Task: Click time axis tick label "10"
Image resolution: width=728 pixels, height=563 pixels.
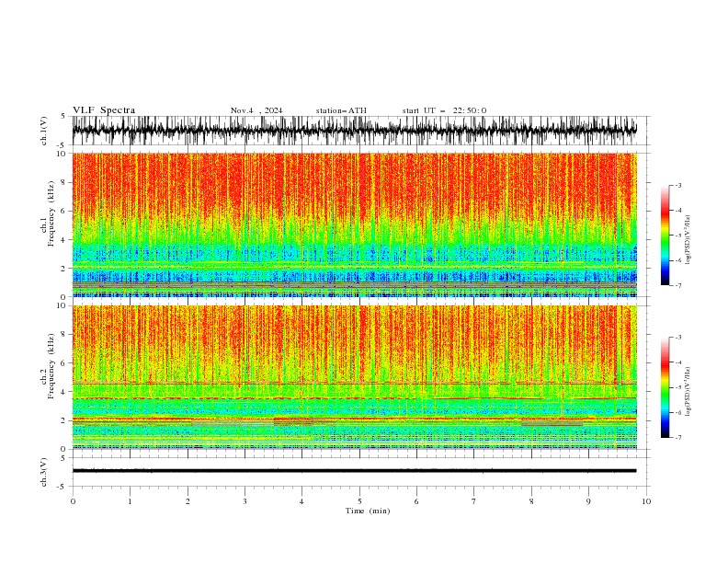Action: coord(646,501)
